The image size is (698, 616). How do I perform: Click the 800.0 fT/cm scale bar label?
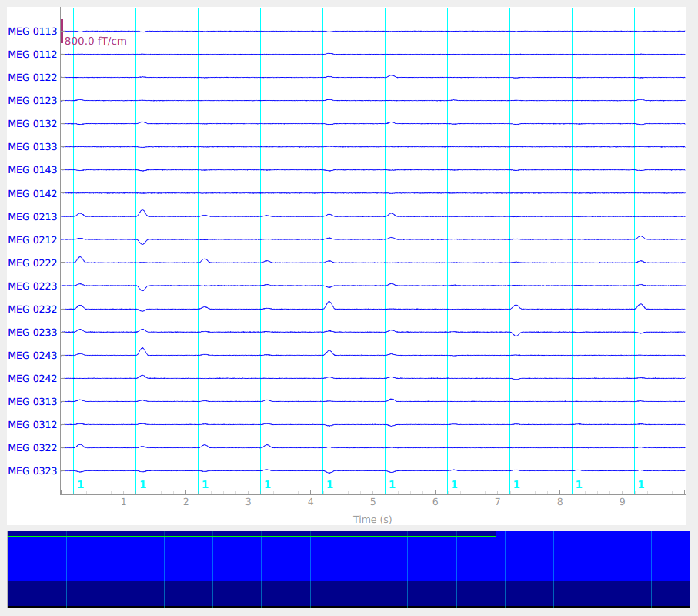click(x=95, y=42)
